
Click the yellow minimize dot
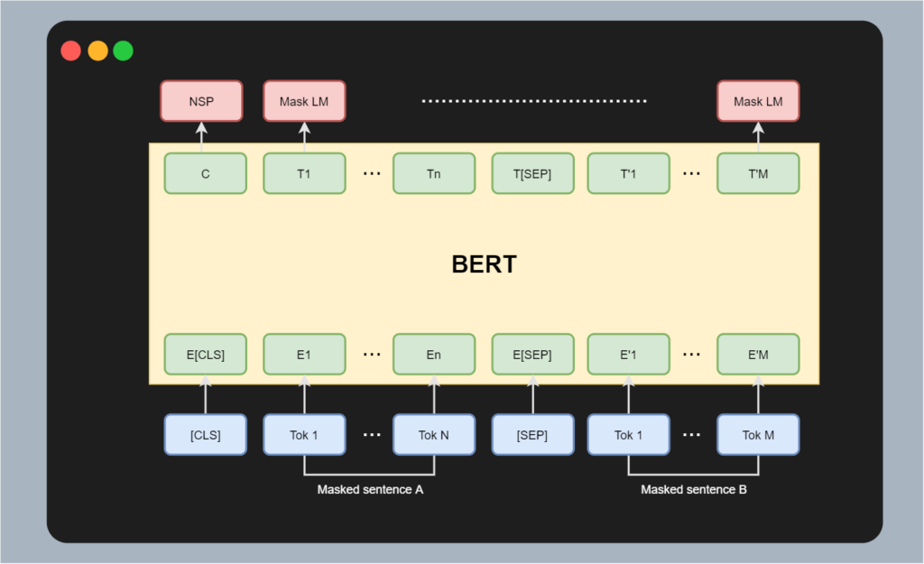tap(97, 51)
